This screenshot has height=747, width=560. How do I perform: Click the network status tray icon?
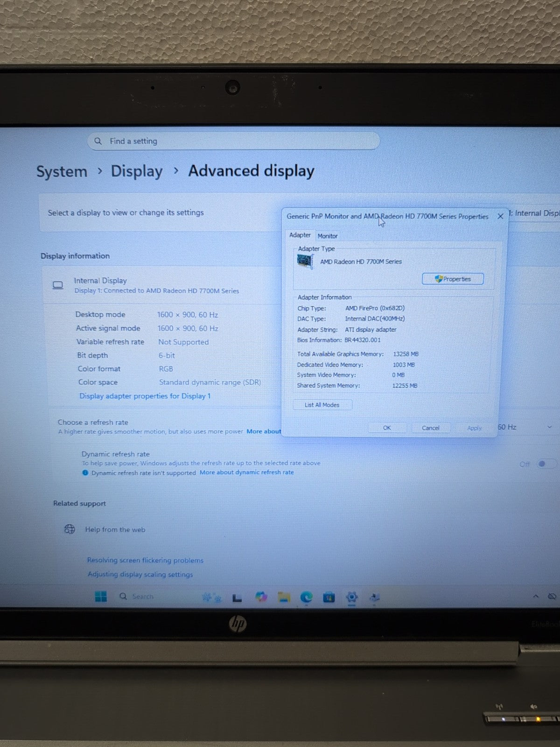tap(553, 596)
